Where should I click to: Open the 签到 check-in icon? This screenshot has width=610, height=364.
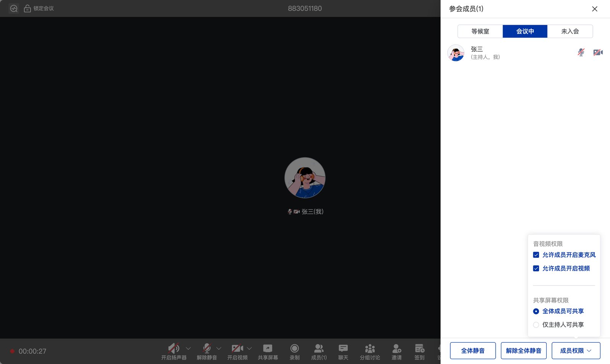(x=419, y=348)
